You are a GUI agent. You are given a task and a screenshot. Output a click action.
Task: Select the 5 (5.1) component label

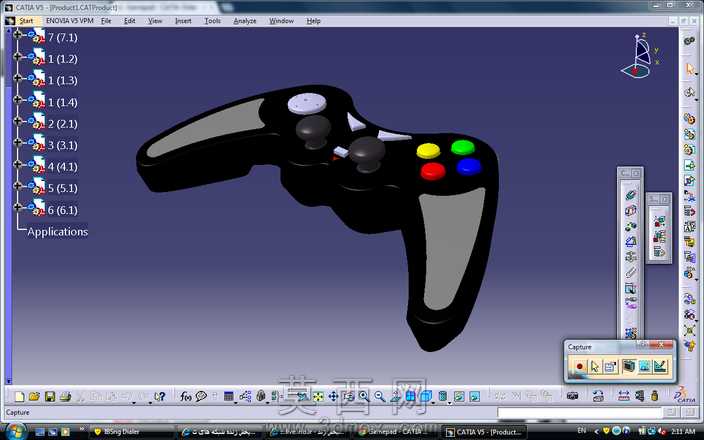coord(63,188)
